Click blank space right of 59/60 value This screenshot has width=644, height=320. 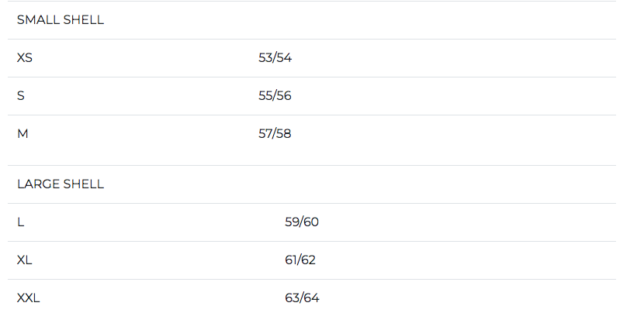pyautogui.click(x=466, y=222)
